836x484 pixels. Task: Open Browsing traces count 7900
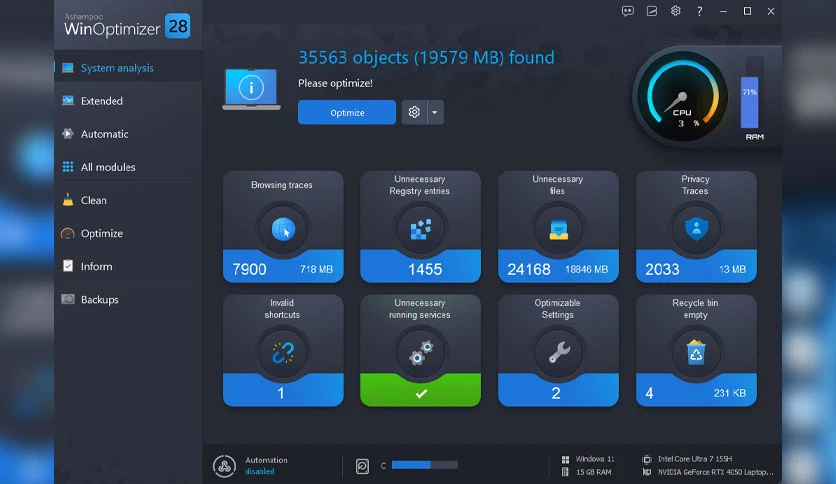pos(250,269)
